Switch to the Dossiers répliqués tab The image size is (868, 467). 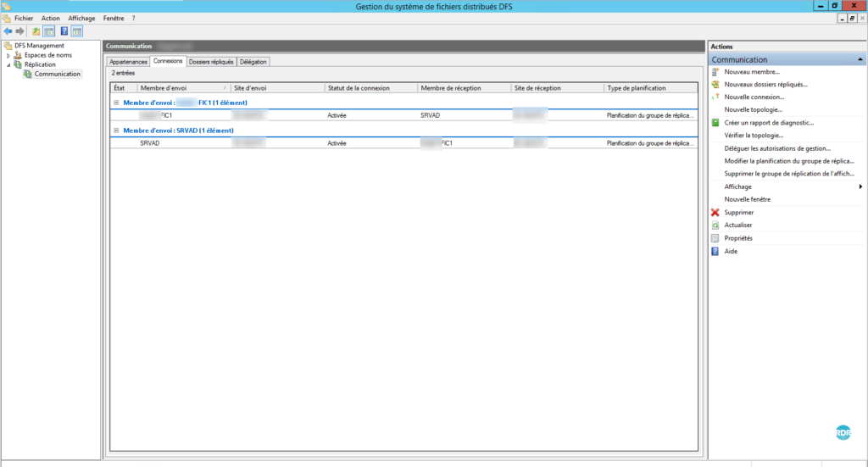pyautogui.click(x=211, y=62)
